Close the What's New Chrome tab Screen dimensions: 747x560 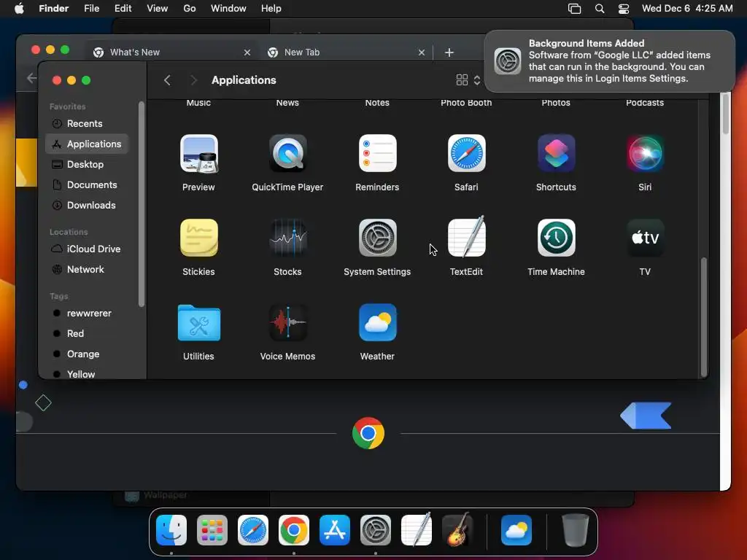coord(247,52)
